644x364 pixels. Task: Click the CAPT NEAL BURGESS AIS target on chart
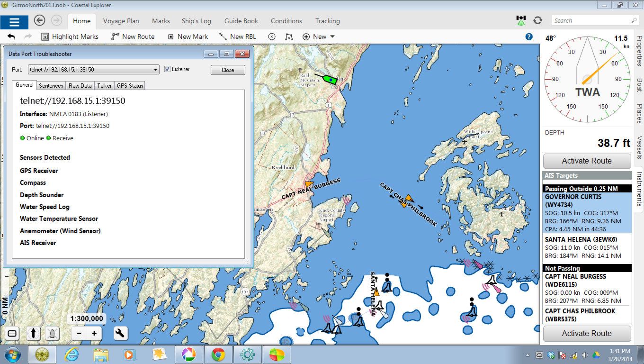tap(309, 184)
